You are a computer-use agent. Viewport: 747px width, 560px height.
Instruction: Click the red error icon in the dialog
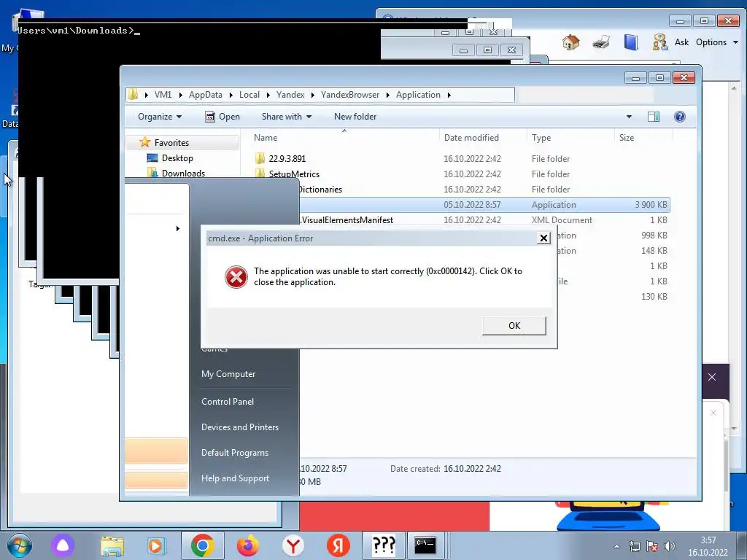236,277
